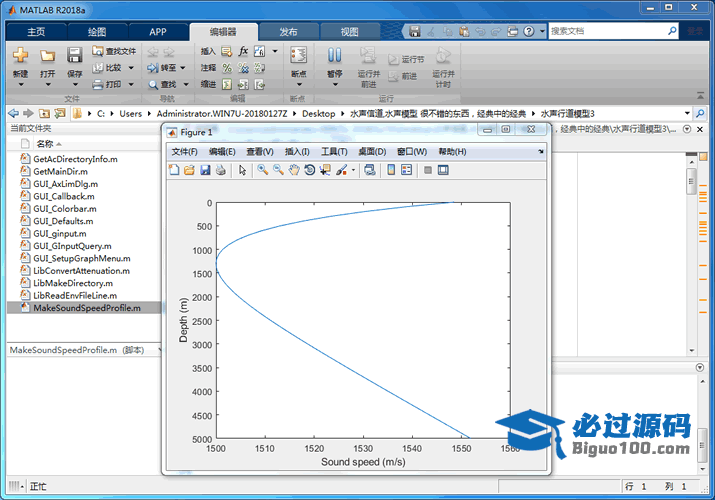Expand the 比较 dropdown arrow
Screen dimensions: 715x500
(131, 68)
